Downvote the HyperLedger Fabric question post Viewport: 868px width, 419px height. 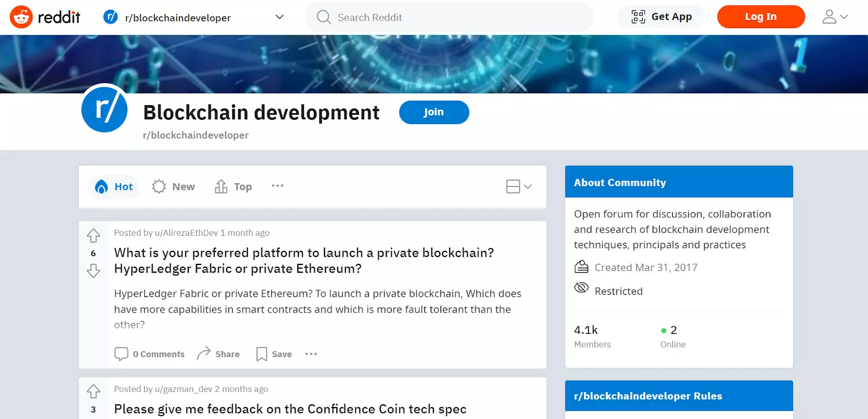pyautogui.click(x=93, y=270)
